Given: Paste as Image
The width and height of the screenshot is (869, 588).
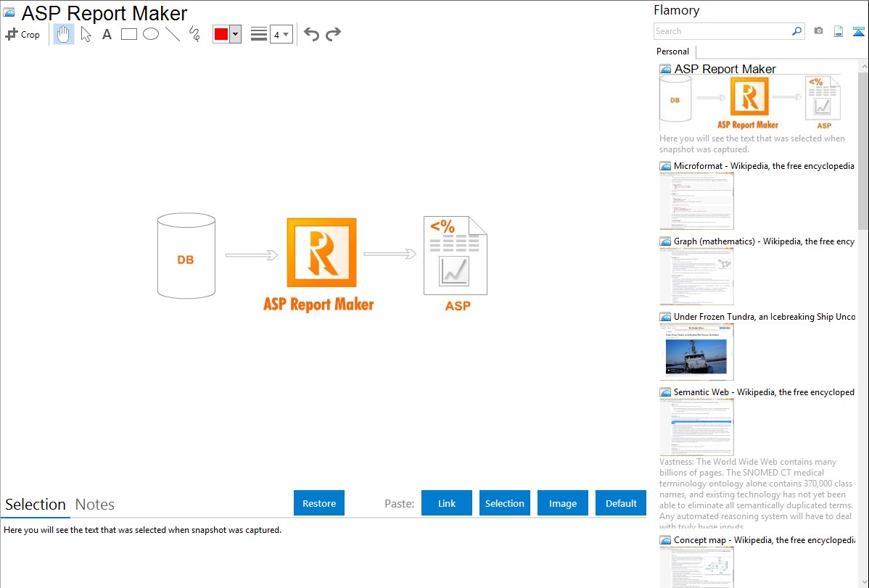Looking at the screenshot, I should pos(563,503).
